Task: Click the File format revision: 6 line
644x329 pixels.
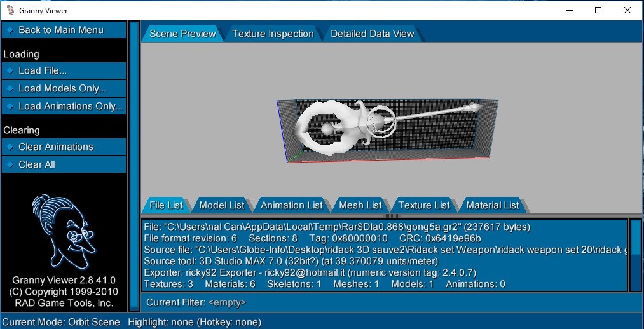Action: [313, 238]
